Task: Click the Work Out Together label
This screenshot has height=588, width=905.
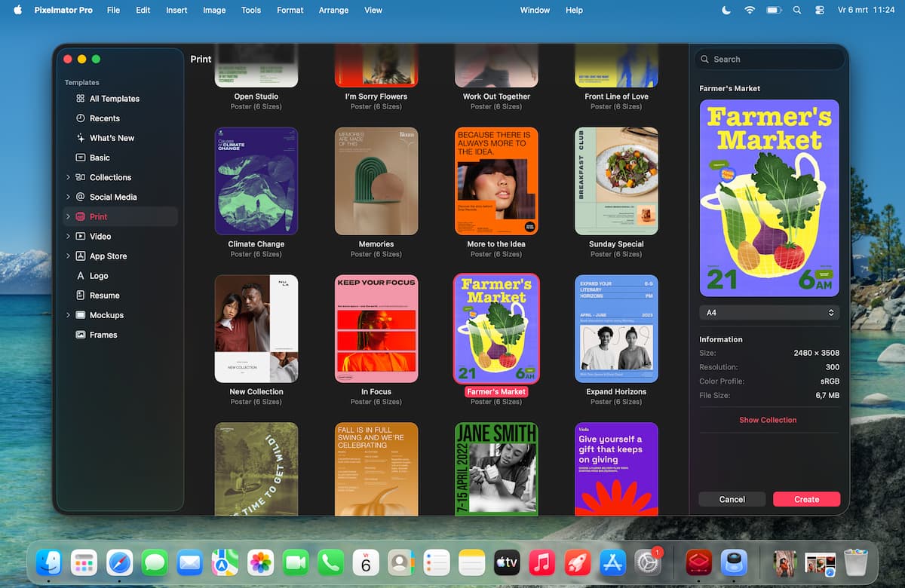Action: pos(496,96)
